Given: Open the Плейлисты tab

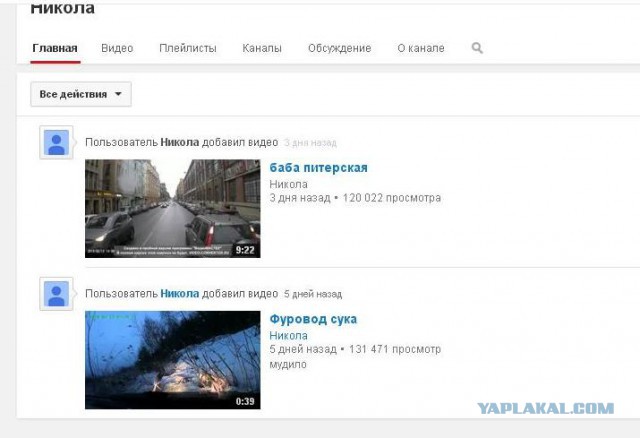Looking at the screenshot, I should click(x=188, y=48).
